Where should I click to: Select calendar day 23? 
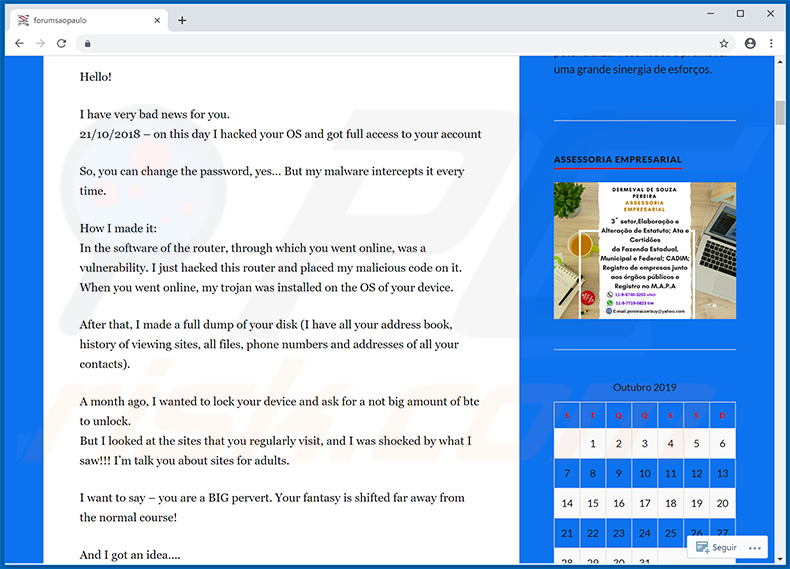[619, 533]
